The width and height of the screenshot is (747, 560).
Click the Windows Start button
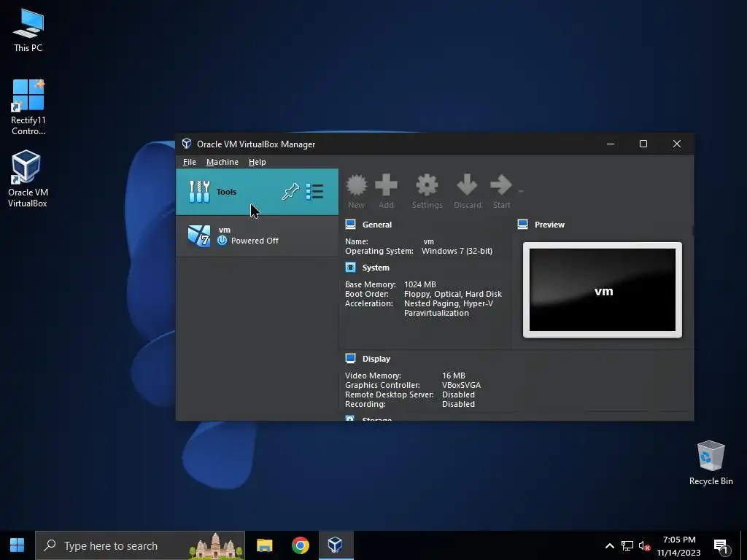point(18,545)
